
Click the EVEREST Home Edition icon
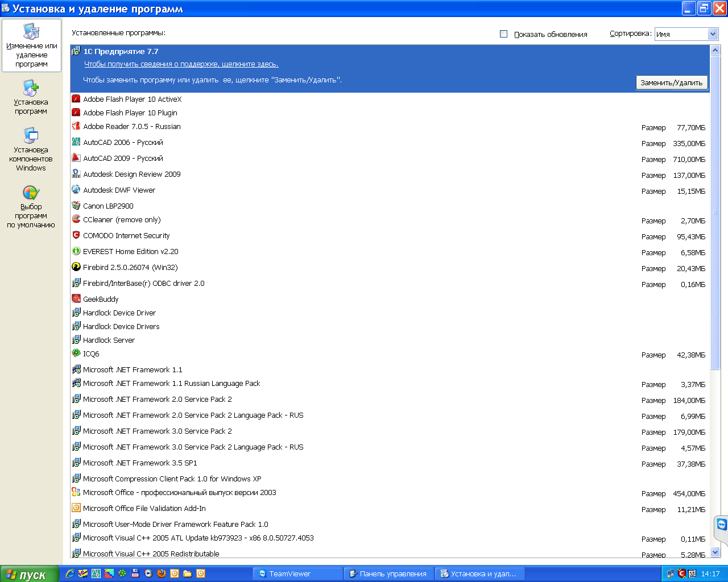point(76,251)
